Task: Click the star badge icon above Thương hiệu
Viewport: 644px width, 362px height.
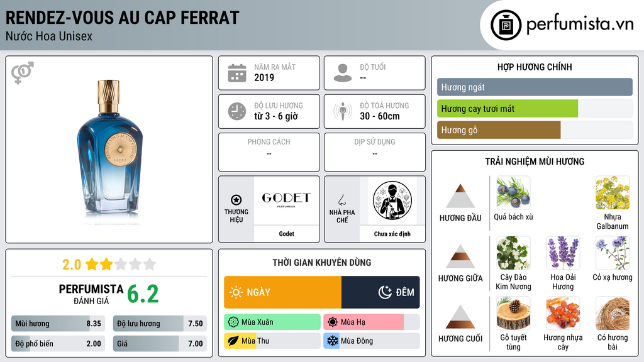Action: click(x=236, y=200)
